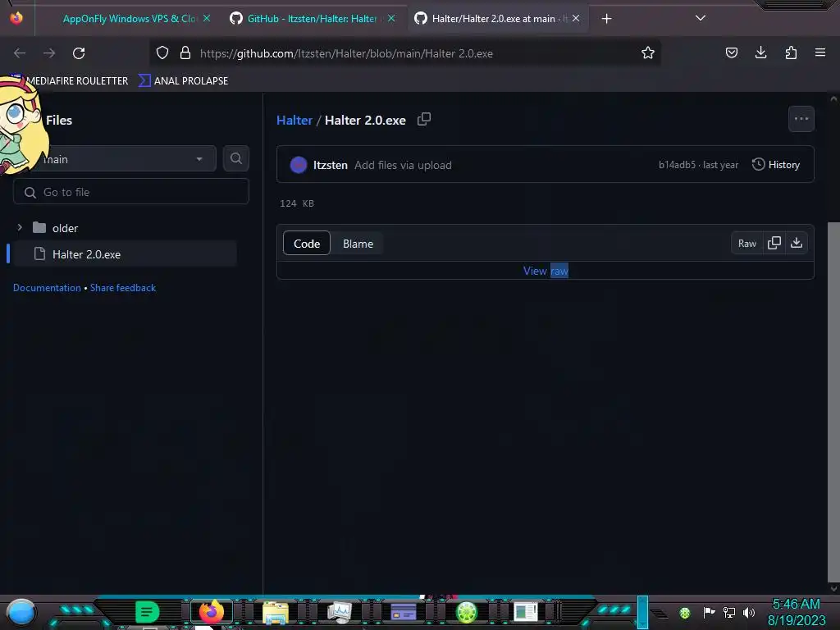Click the page vertical scrollbar
The height and width of the screenshot is (630, 840).
click(833, 402)
